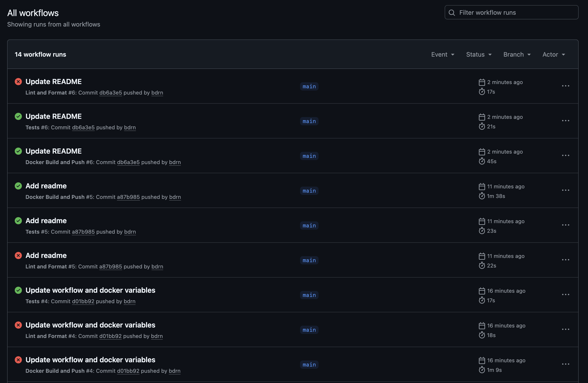This screenshot has height=383, width=588.
Task: Click the failure icon on Add readme Lint run
Action: (18, 255)
